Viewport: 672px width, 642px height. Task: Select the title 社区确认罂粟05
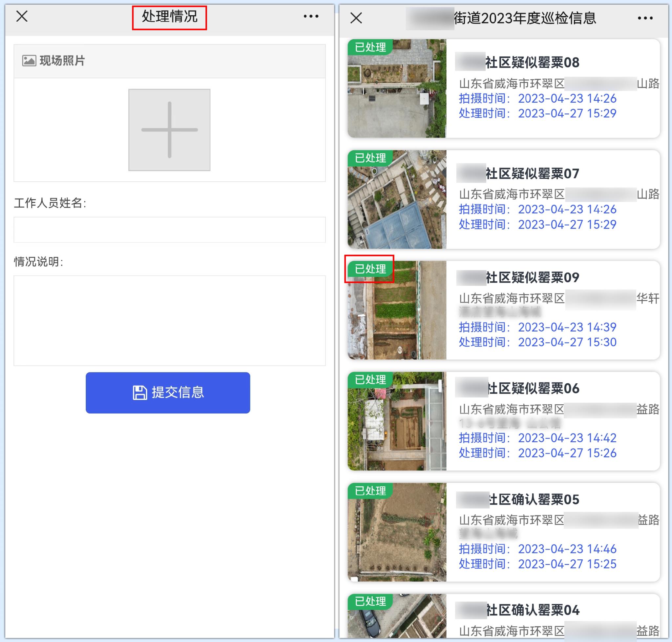[534, 499]
